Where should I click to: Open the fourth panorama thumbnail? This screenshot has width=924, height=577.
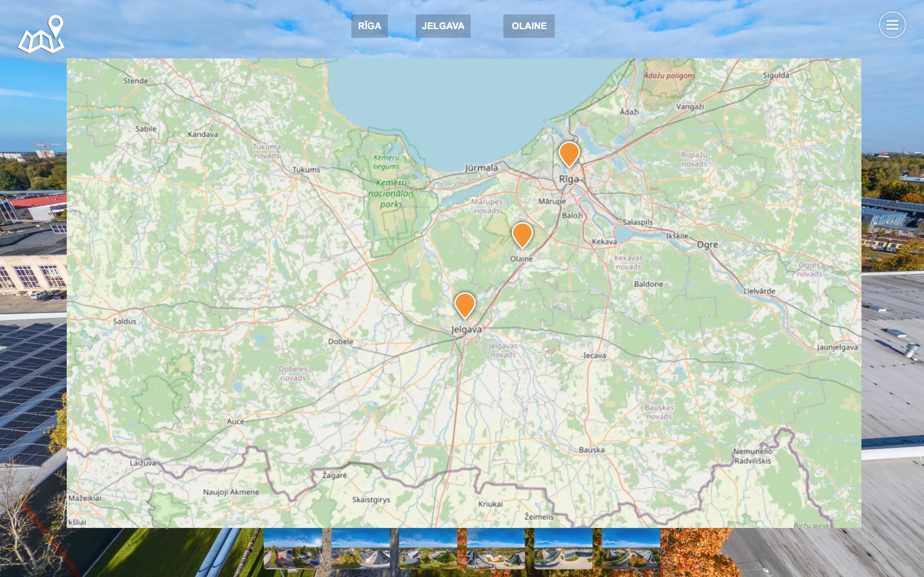pos(496,548)
